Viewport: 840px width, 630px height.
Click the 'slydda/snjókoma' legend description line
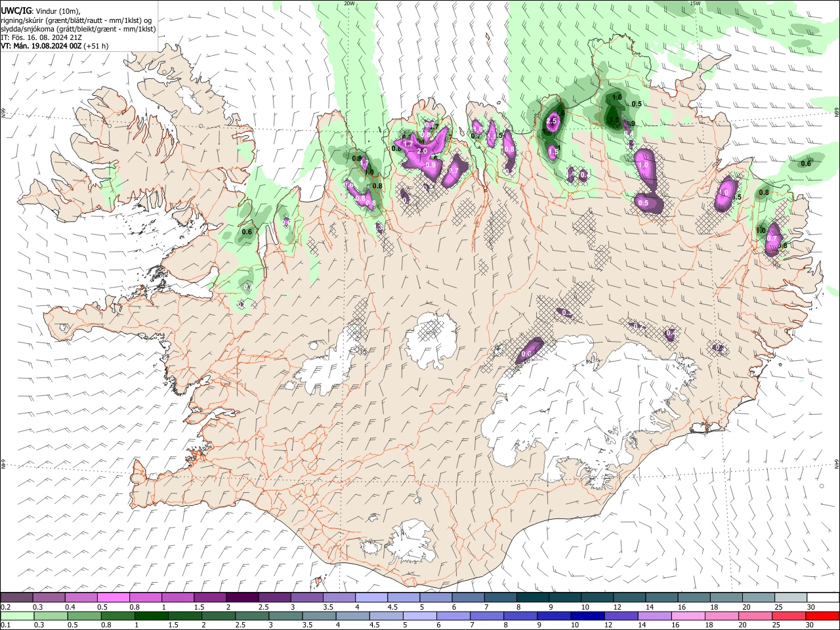coord(78,29)
